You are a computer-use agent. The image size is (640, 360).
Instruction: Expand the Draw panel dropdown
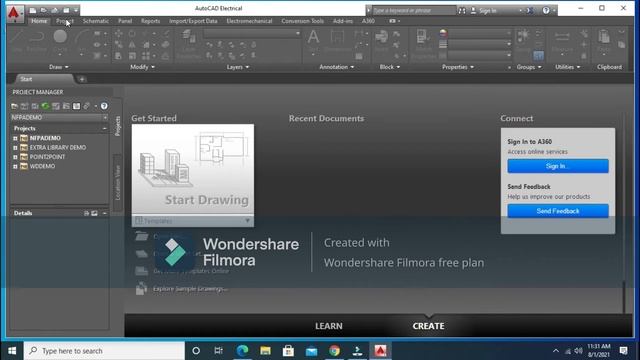[59, 67]
